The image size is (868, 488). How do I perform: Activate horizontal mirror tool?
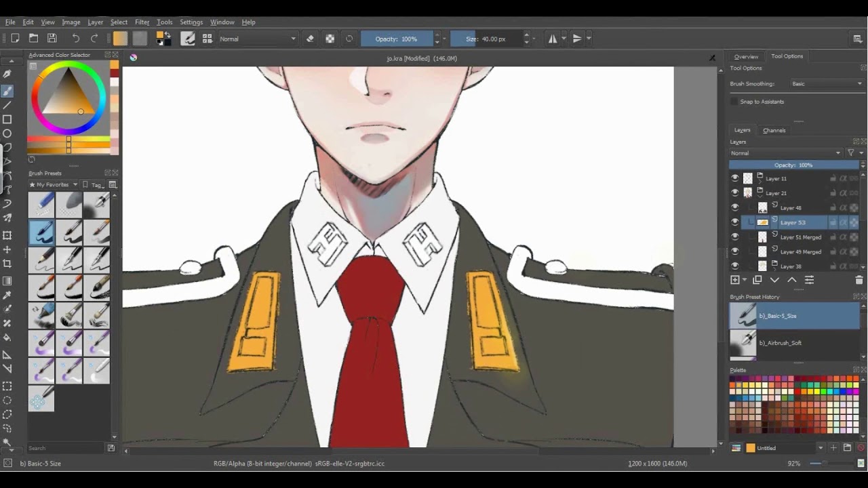coord(553,39)
